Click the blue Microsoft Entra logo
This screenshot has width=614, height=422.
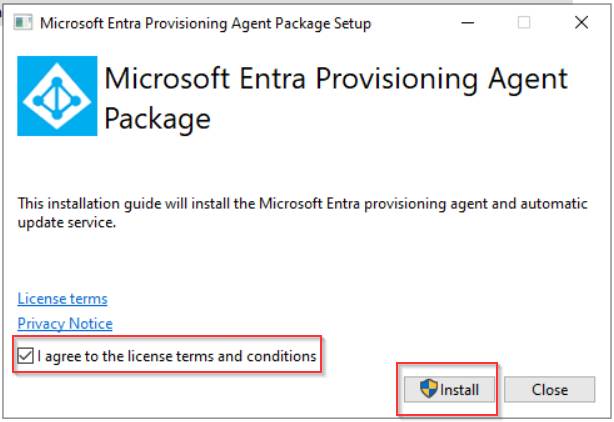pyautogui.click(x=59, y=95)
